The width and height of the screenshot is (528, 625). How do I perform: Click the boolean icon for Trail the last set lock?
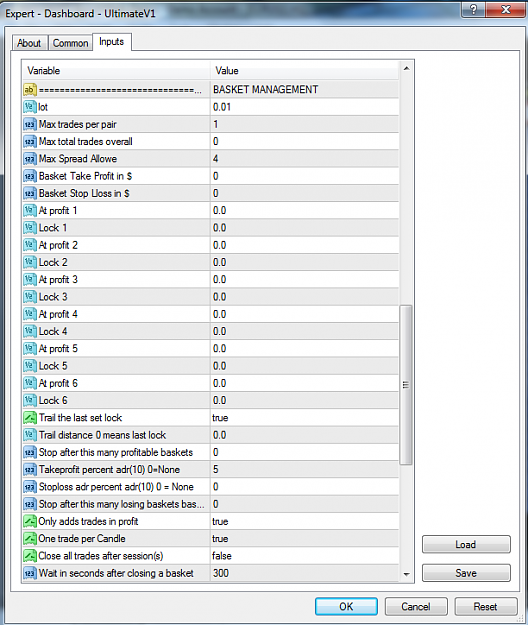coord(30,418)
